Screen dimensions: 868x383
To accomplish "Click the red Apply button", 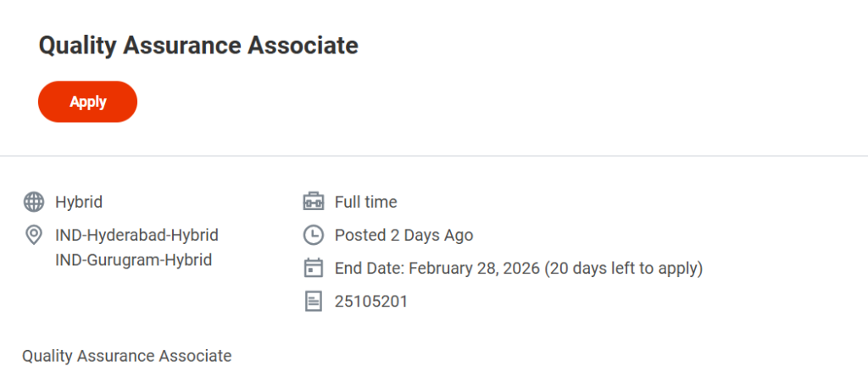I will (87, 102).
